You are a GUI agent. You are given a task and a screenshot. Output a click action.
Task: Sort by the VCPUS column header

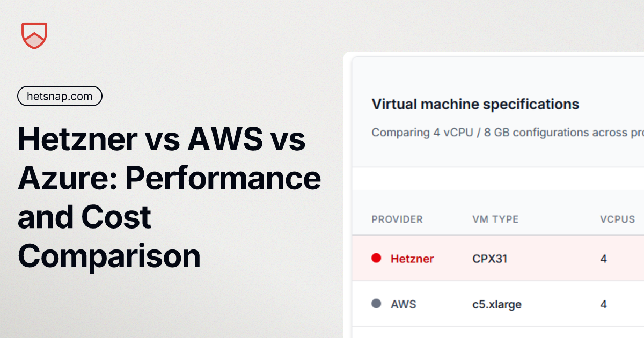pyautogui.click(x=617, y=219)
